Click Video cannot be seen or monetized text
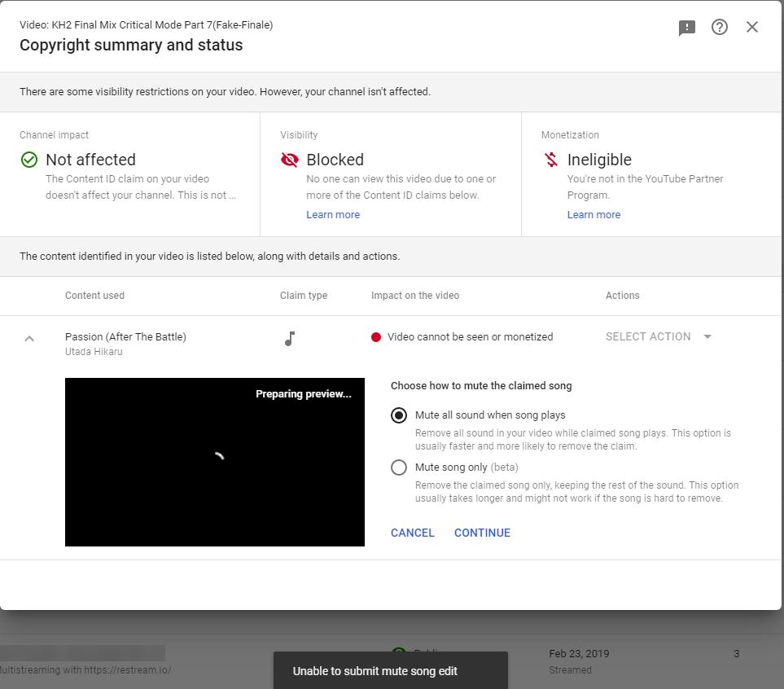The height and width of the screenshot is (689, 784). (470, 336)
